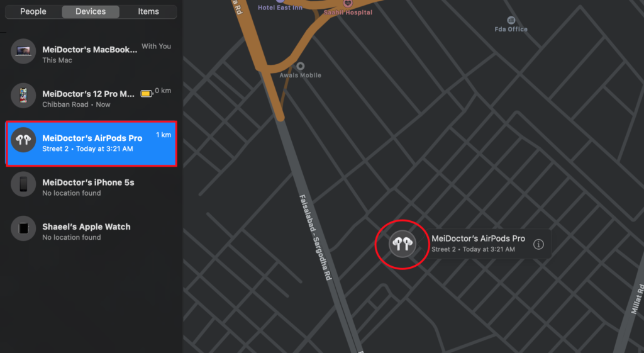This screenshot has height=353, width=644.
Task: Click 'This Mac' subtitle text
Action: 57,60
